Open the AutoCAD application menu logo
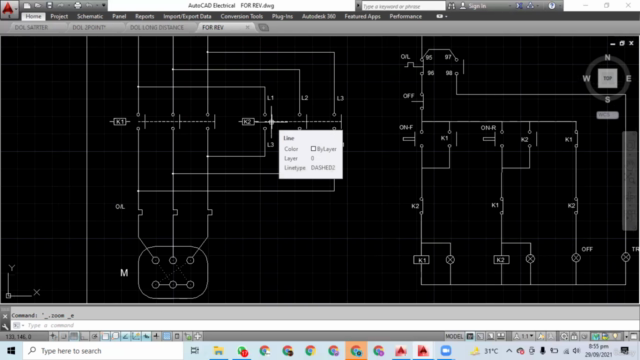The width and height of the screenshot is (640, 360). click(x=8, y=8)
